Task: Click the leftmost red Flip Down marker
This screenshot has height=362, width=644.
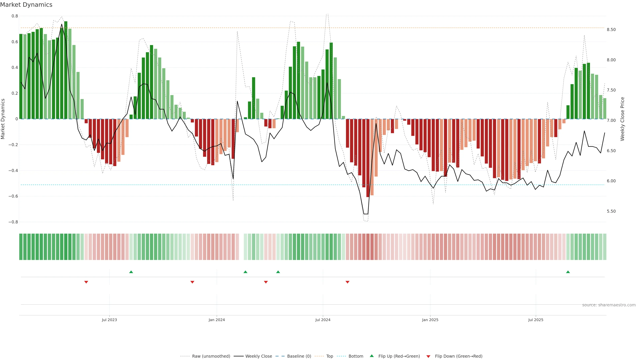Action: click(86, 282)
